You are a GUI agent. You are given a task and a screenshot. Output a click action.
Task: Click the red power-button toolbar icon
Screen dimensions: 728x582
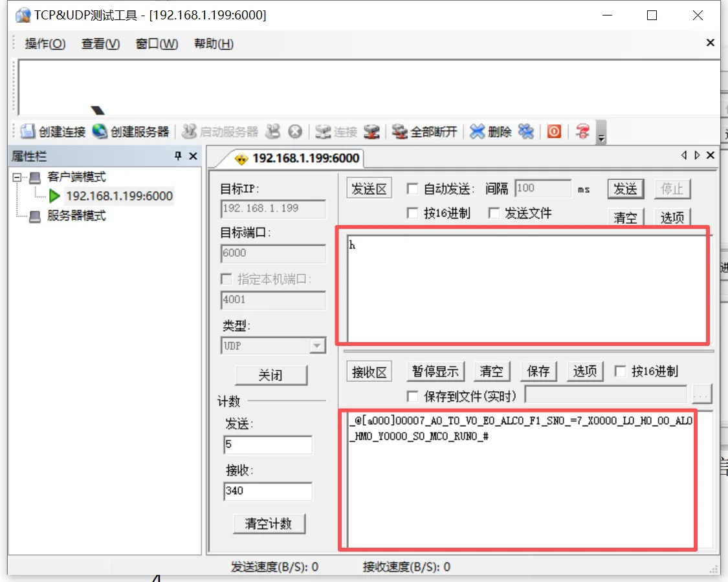[554, 132]
